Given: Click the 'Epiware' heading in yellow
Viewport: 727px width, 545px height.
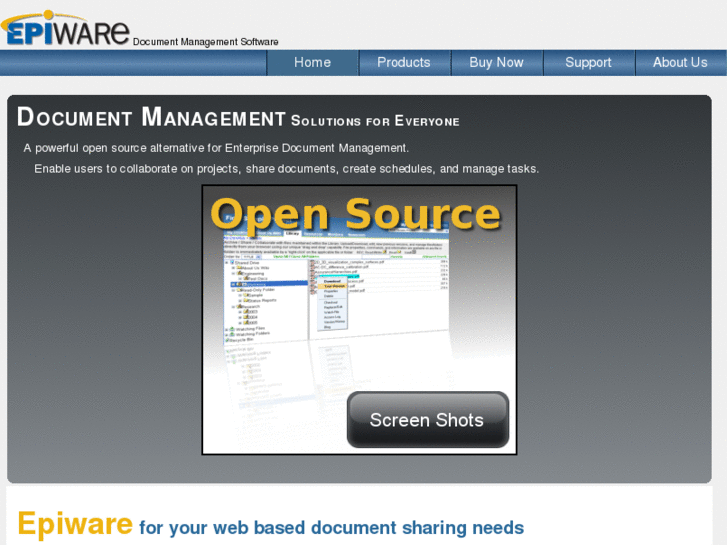Looking at the screenshot, I should click(75, 524).
